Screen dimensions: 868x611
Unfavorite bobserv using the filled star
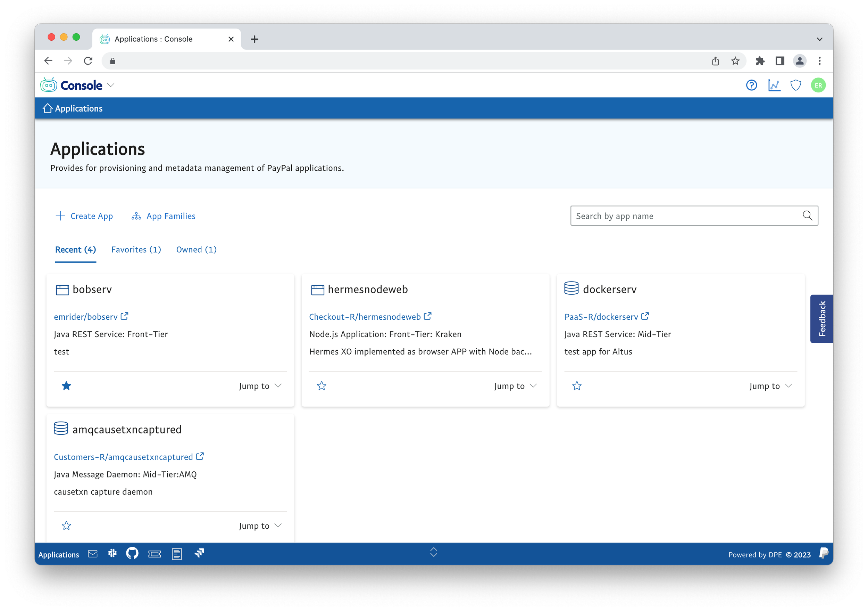click(67, 386)
